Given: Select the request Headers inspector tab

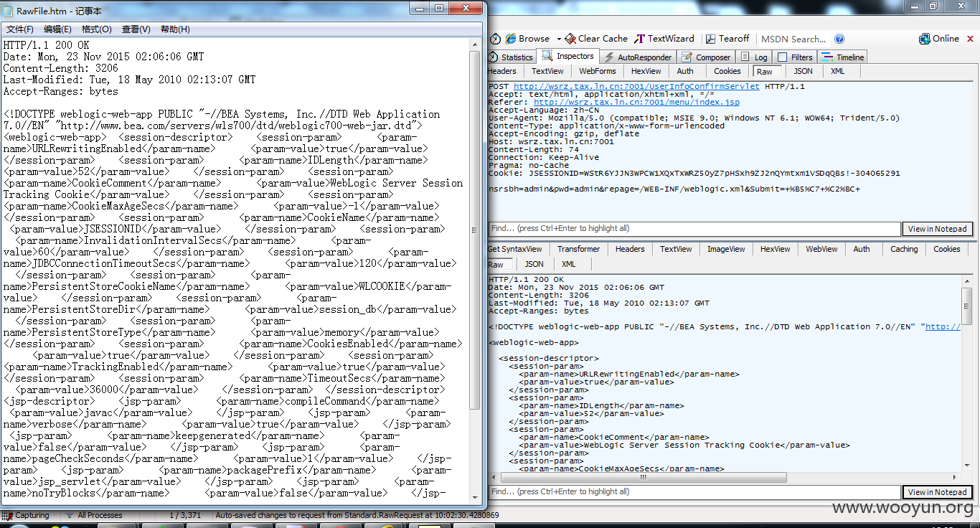Looking at the screenshot, I should (x=502, y=71).
